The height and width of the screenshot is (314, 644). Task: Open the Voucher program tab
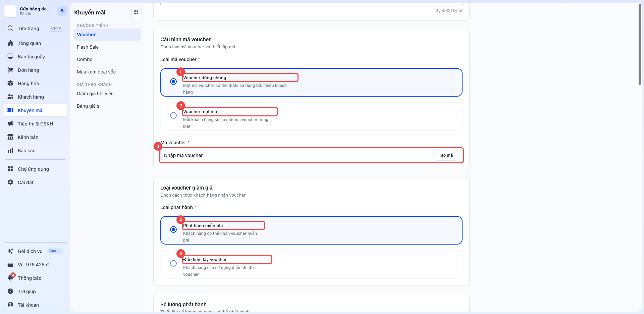(107, 35)
